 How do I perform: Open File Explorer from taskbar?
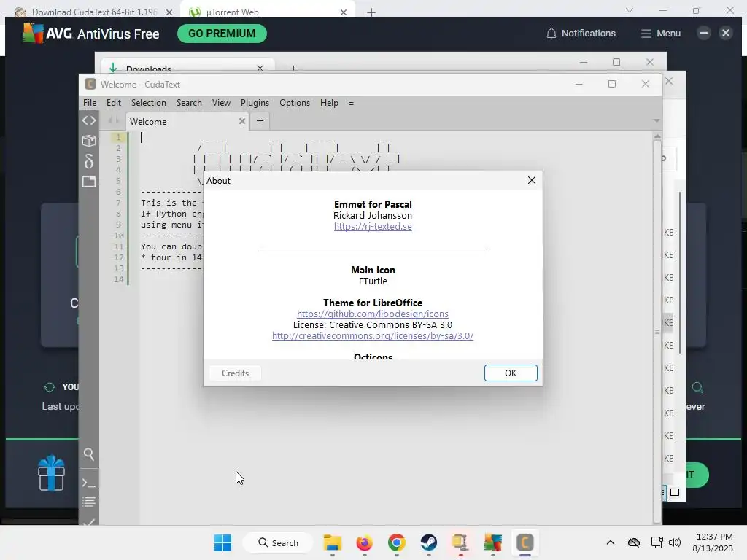pyautogui.click(x=332, y=542)
